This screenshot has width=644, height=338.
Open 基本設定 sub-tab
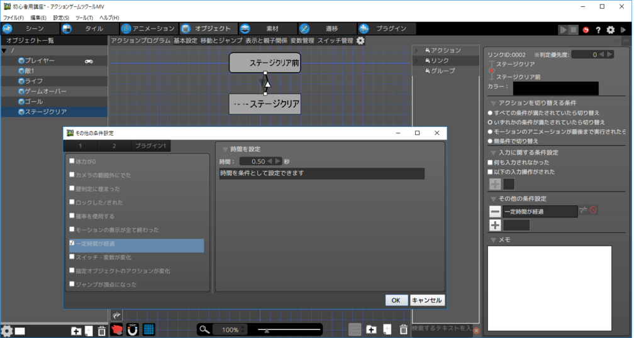[186, 41]
